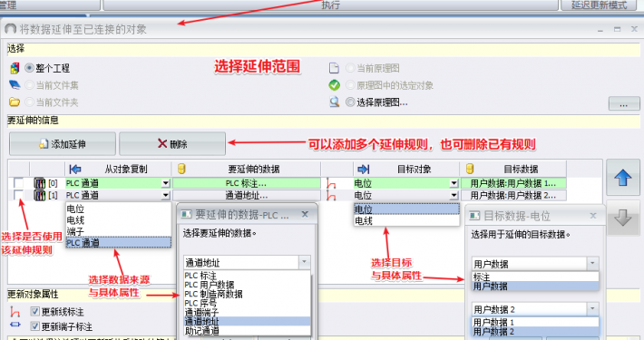Screen dimensions: 644x340
Task: Choose 电线 from the source object list
Action: [x=75, y=220]
